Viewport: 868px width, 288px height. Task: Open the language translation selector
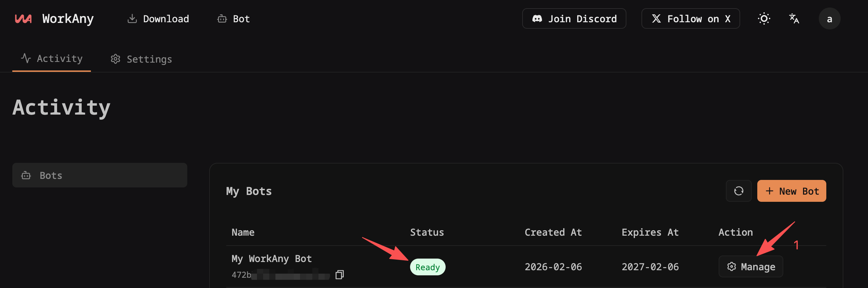point(794,19)
